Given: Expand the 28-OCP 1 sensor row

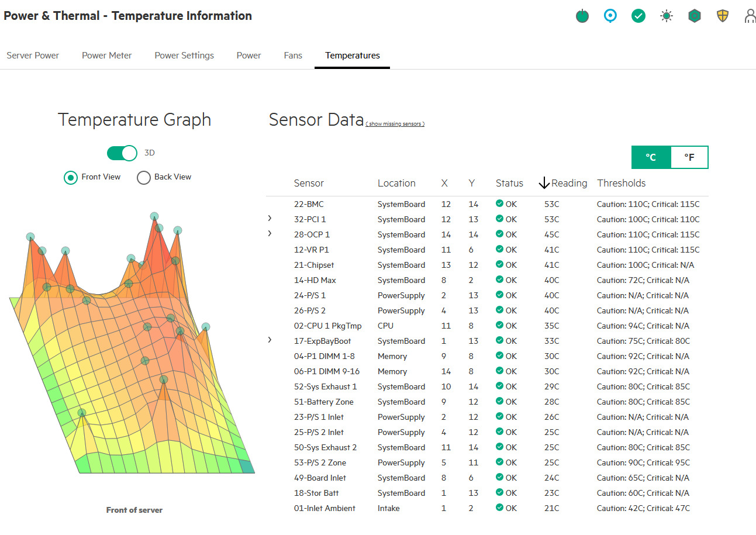Looking at the screenshot, I should pyautogui.click(x=270, y=233).
